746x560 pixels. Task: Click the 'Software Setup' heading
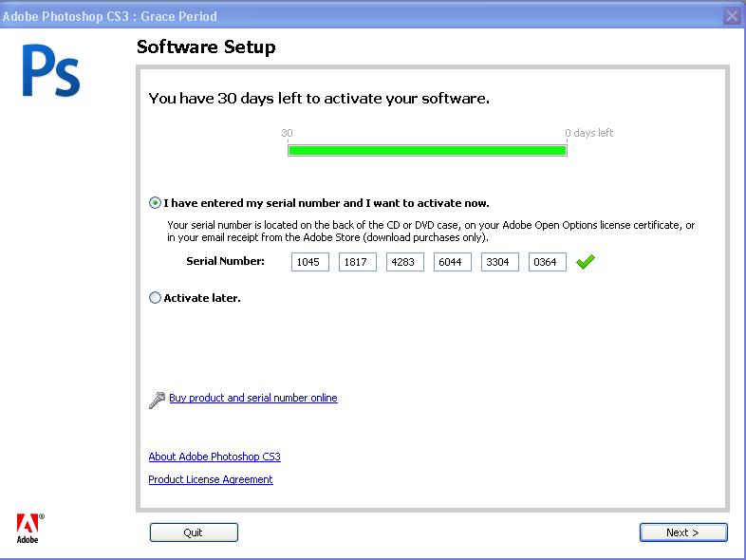click(206, 47)
